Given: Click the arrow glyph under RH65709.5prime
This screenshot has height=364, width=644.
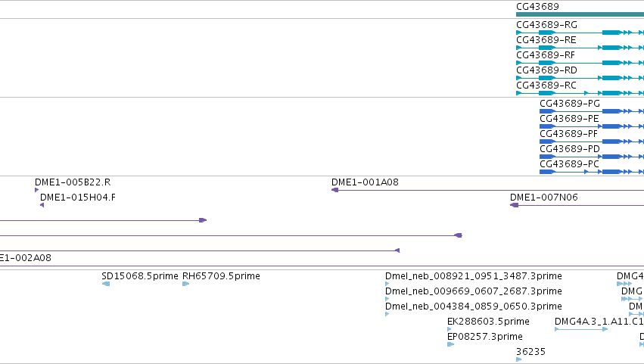Looking at the screenshot, I should 185,284.
